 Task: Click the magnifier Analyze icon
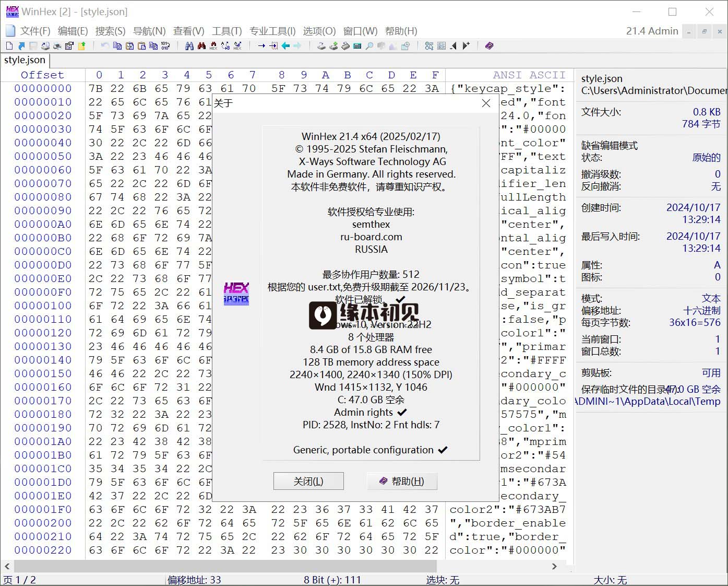click(x=369, y=46)
